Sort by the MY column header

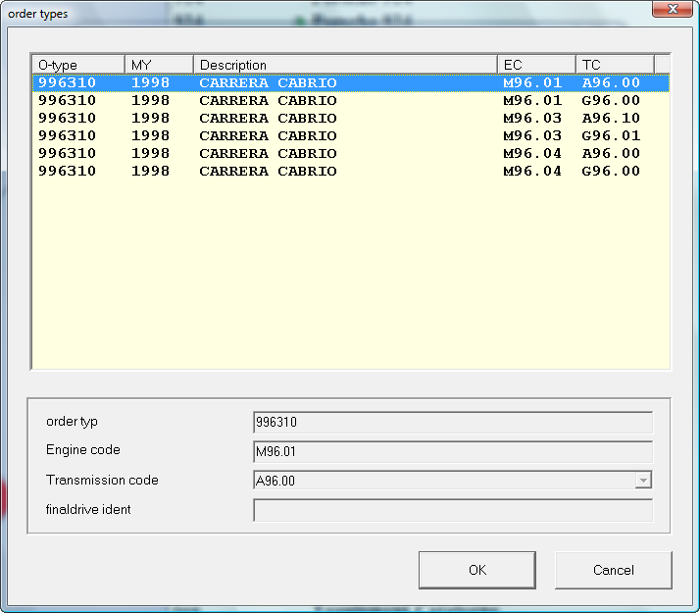tap(159, 65)
